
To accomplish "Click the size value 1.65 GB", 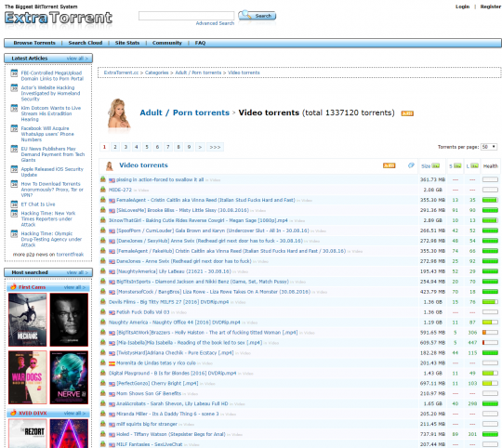I will tap(432, 403).
